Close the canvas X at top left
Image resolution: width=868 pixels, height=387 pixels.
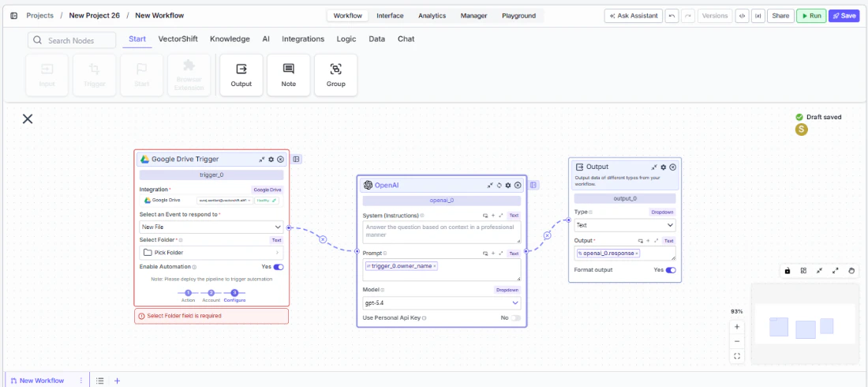tap(28, 118)
